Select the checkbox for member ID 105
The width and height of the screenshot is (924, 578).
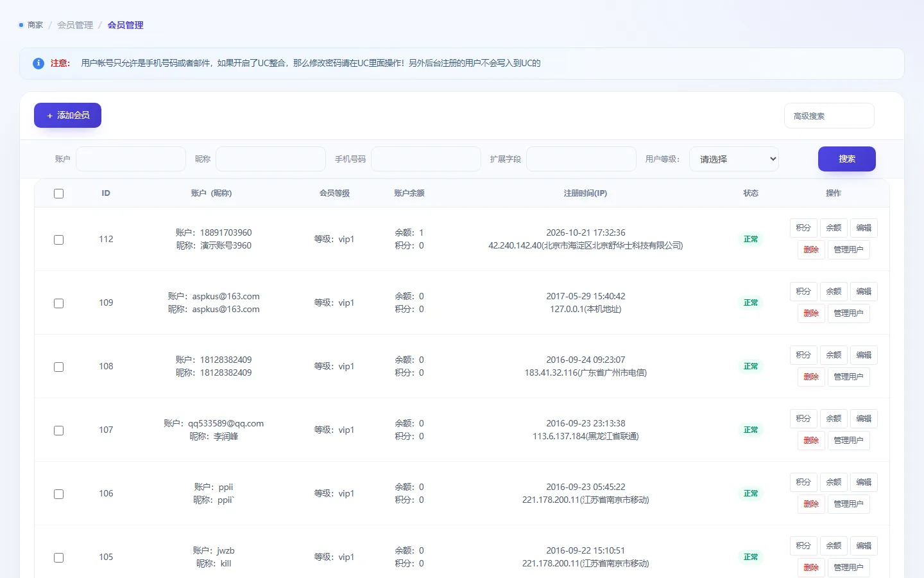[59, 557]
